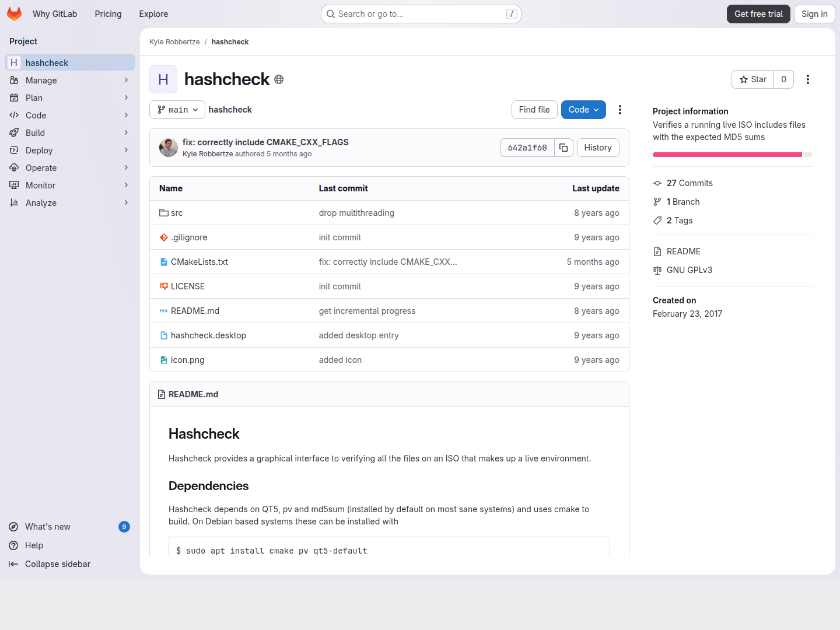
Task: Click the .gitignore git file icon
Action: pyautogui.click(x=164, y=237)
